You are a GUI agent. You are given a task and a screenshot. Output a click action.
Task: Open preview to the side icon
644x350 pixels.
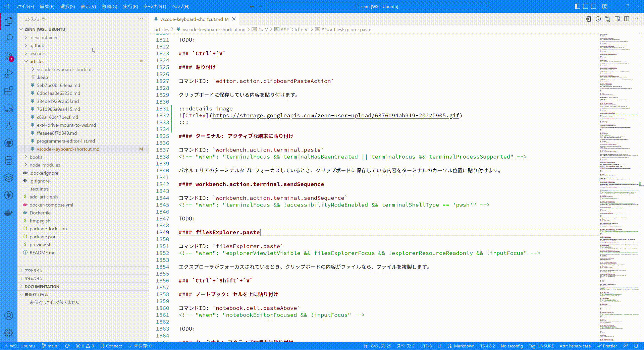tap(617, 19)
